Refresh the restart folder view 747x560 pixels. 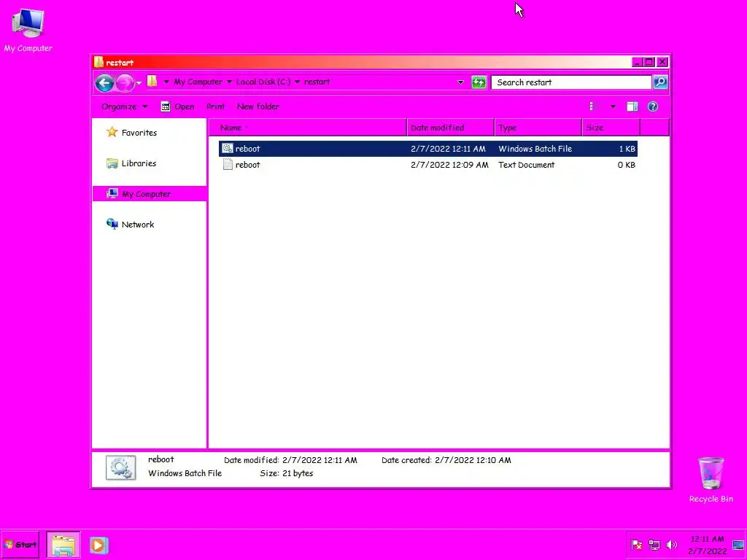pos(479,82)
